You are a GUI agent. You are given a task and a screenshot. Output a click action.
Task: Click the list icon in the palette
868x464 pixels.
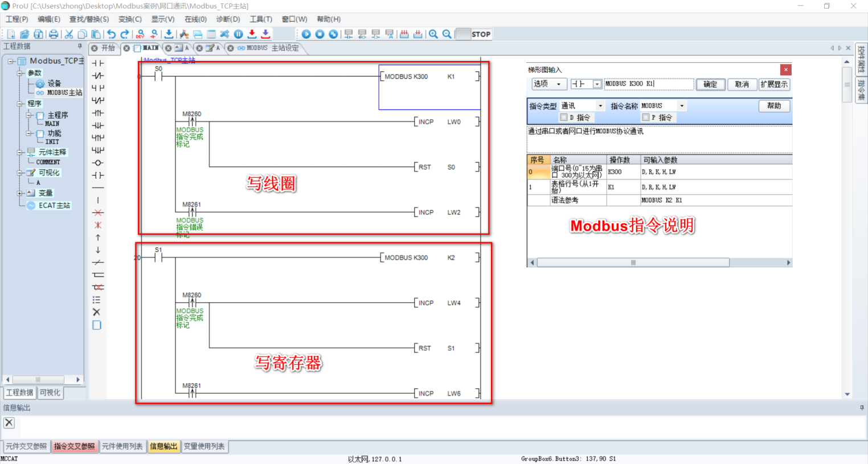click(x=97, y=300)
